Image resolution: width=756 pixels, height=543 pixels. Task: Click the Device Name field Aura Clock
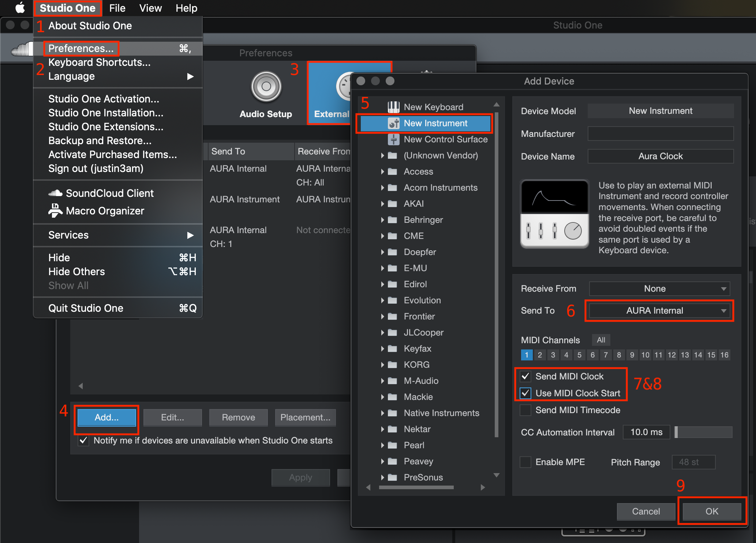[x=660, y=156]
